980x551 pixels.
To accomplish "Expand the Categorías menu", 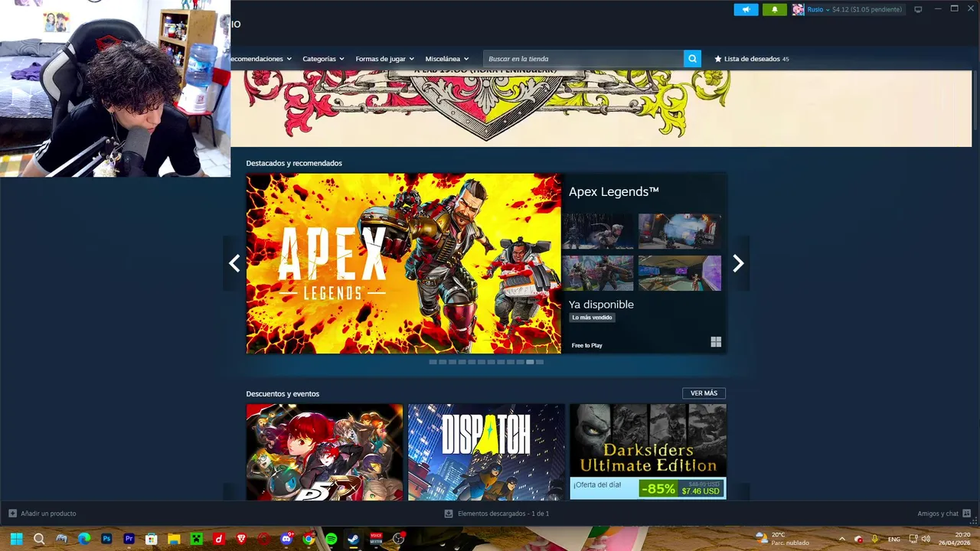I will tap(323, 59).
